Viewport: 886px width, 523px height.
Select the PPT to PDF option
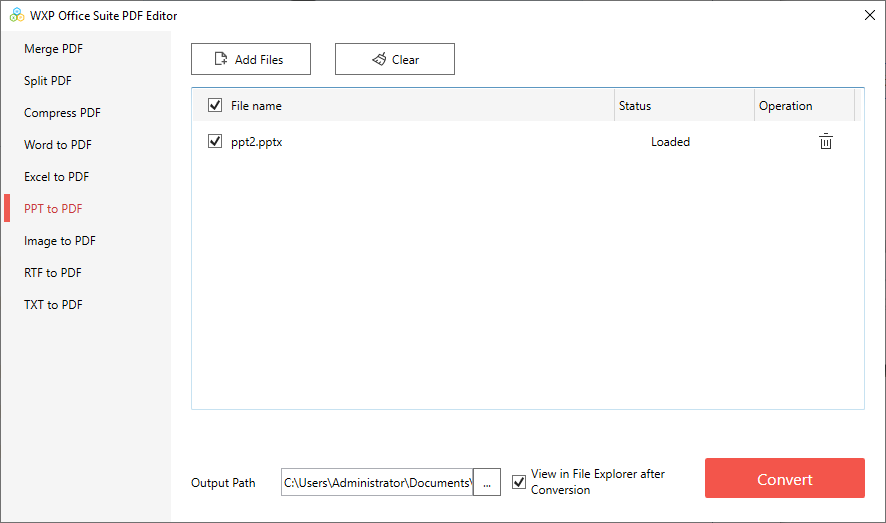click(x=53, y=209)
